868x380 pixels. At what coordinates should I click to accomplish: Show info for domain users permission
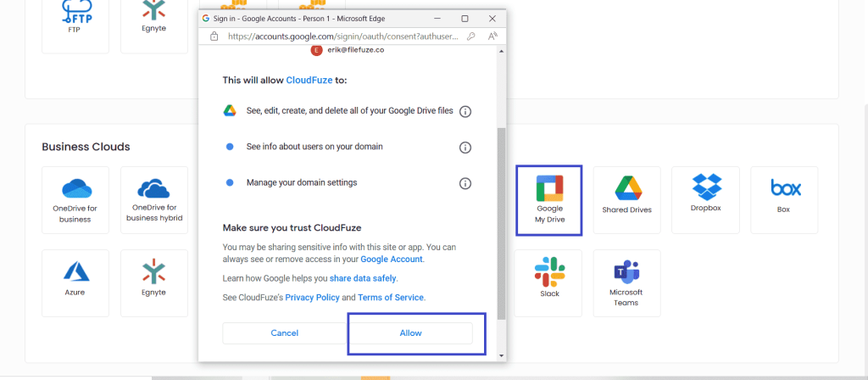click(x=465, y=148)
